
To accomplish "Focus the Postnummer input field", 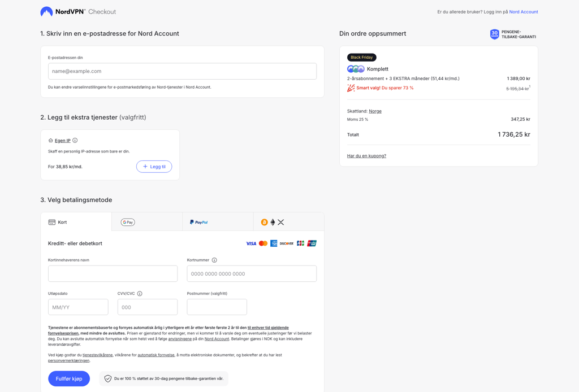I will [217, 307].
